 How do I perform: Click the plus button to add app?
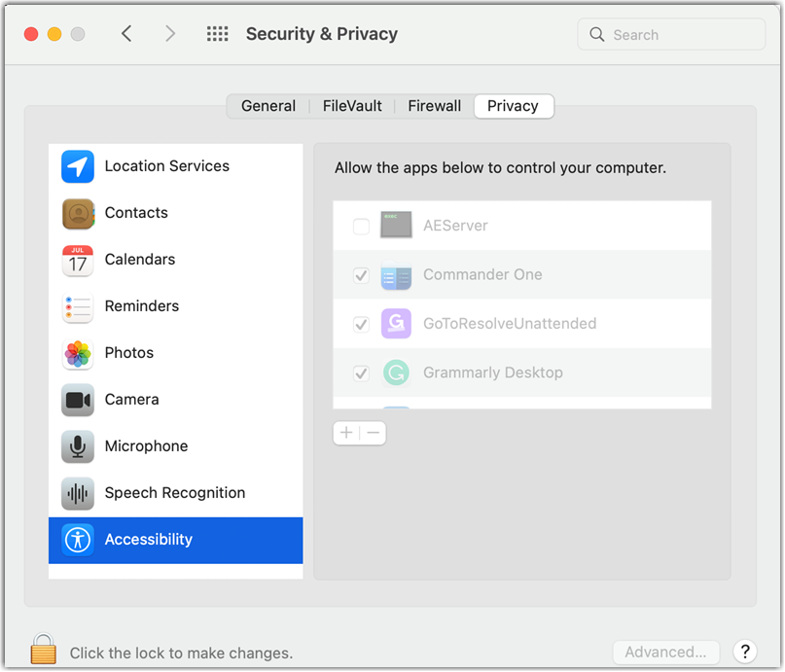tap(346, 433)
